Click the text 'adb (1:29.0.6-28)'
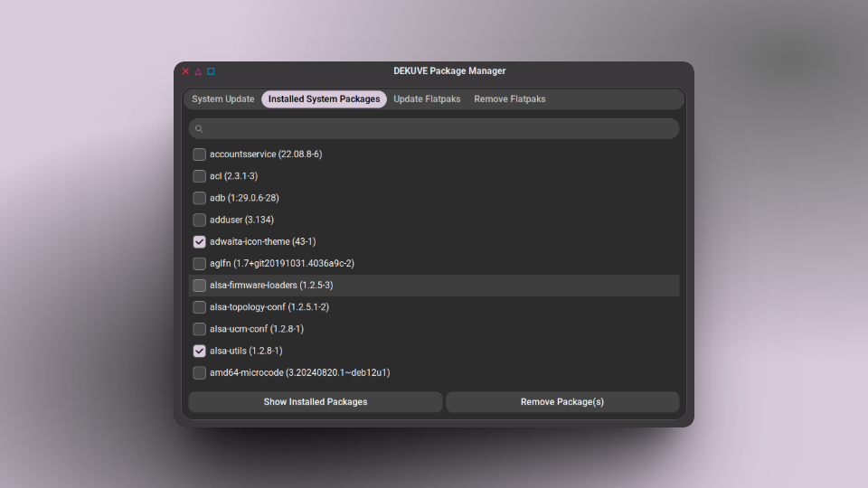 point(244,198)
